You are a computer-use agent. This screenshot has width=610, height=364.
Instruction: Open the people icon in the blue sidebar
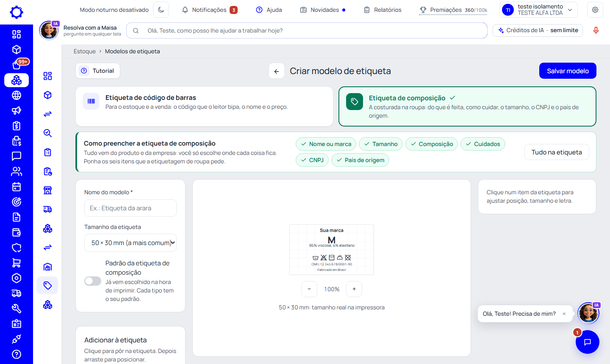[17, 171]
